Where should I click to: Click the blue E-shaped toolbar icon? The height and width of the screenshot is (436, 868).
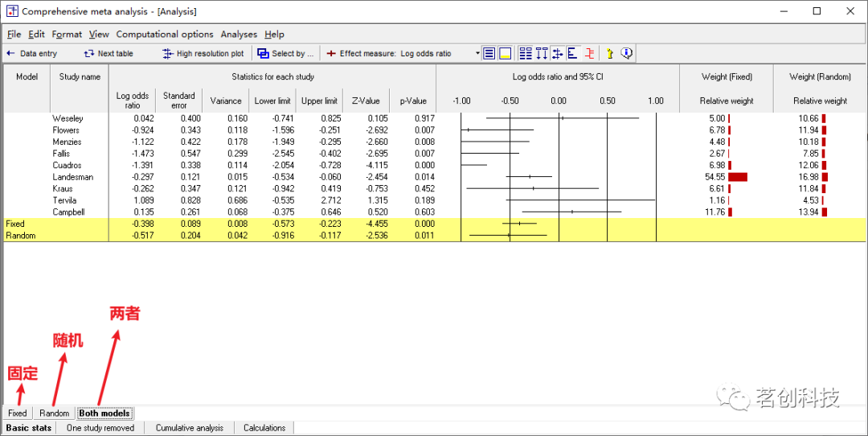(572, 54)
